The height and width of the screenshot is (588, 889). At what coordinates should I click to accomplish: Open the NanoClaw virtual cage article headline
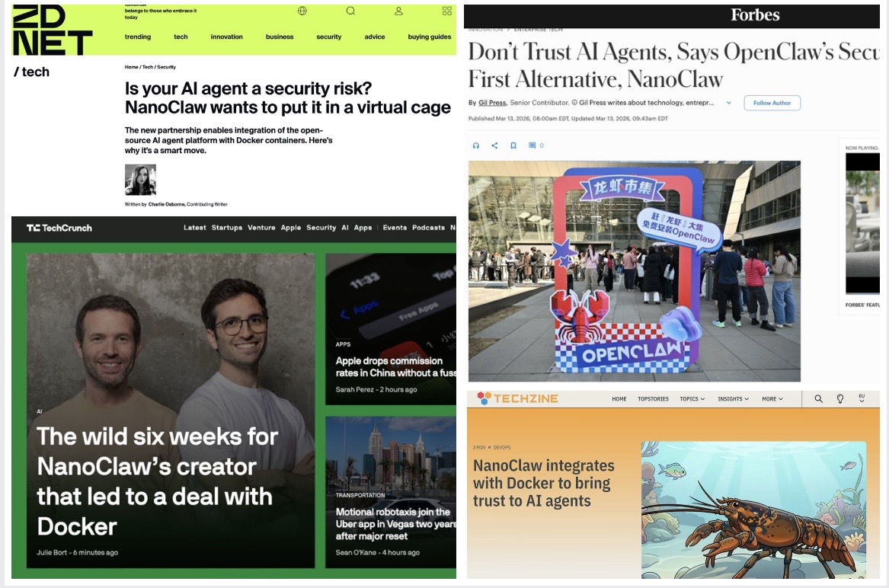288,97
